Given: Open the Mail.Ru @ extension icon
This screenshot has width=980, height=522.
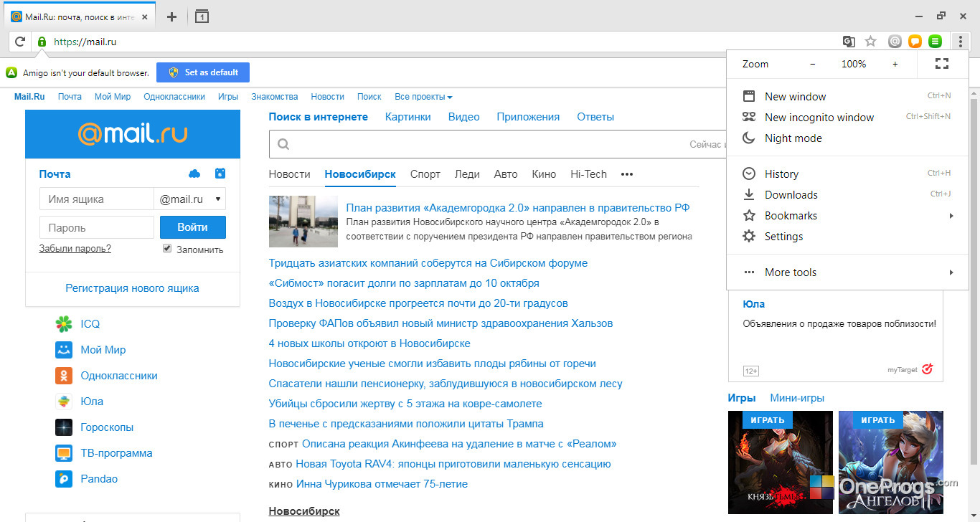Looking at the screenshot, I should 895,42.
